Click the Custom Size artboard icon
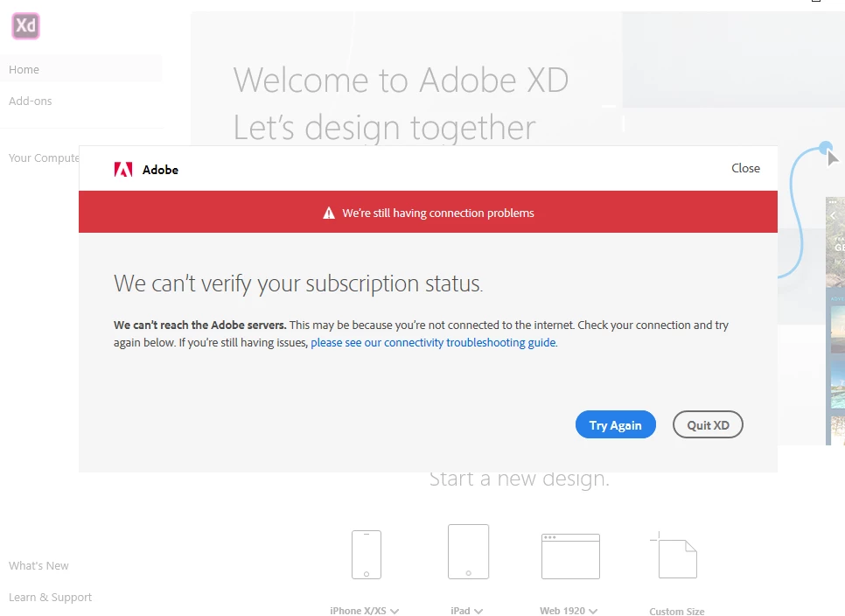This screenshot has height=616, width=845. click(674, 555)
